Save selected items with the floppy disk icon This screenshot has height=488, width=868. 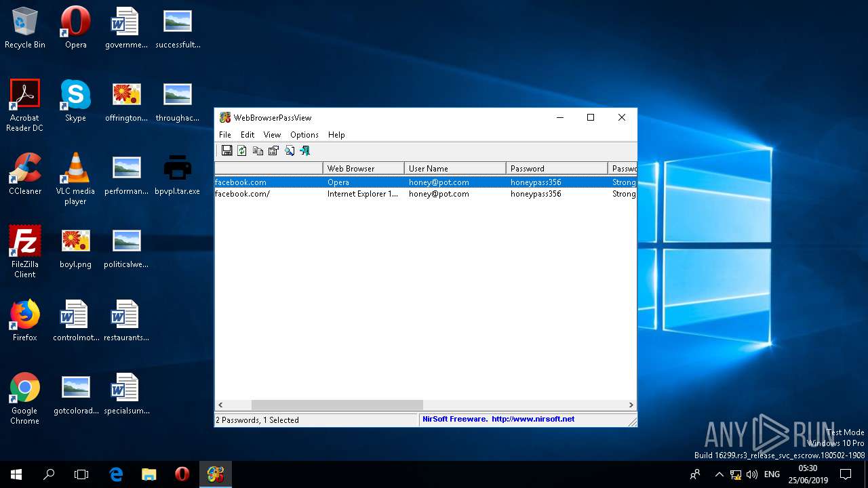[x=226, y=150]
